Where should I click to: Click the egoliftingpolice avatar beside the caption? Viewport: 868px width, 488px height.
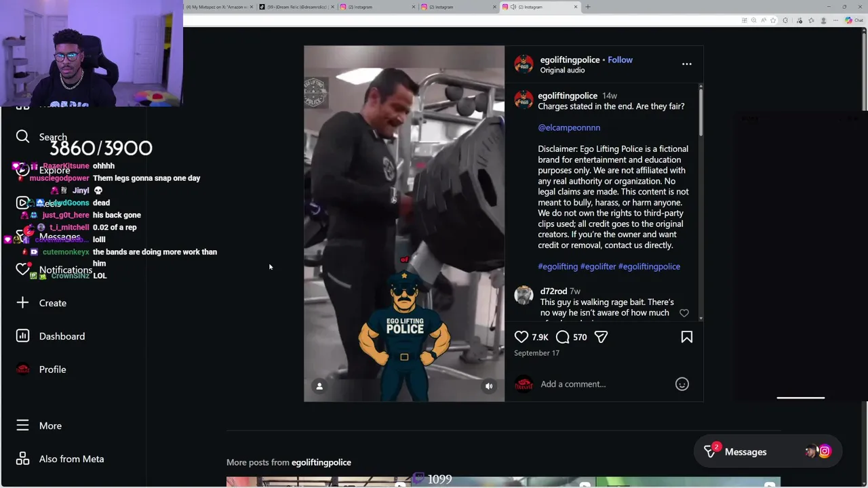point(524,100)
